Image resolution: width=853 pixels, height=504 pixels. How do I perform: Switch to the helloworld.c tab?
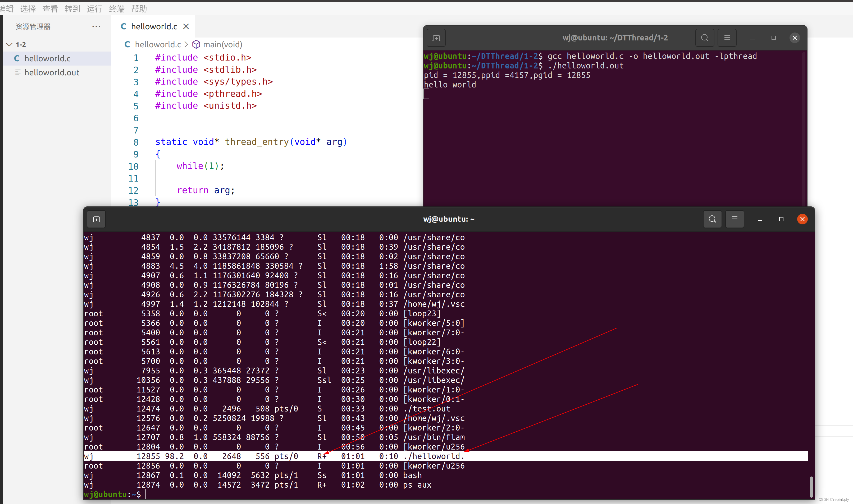click(x=154, y=26)
